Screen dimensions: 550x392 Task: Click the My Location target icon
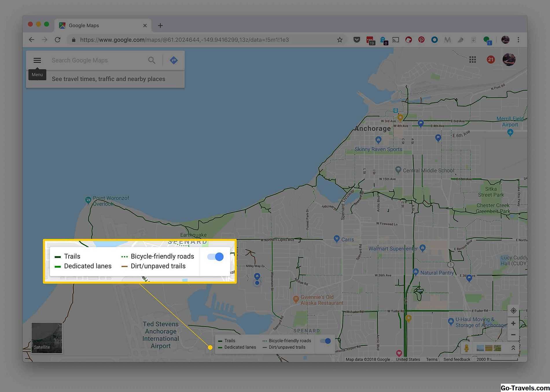tap(513, 311)
